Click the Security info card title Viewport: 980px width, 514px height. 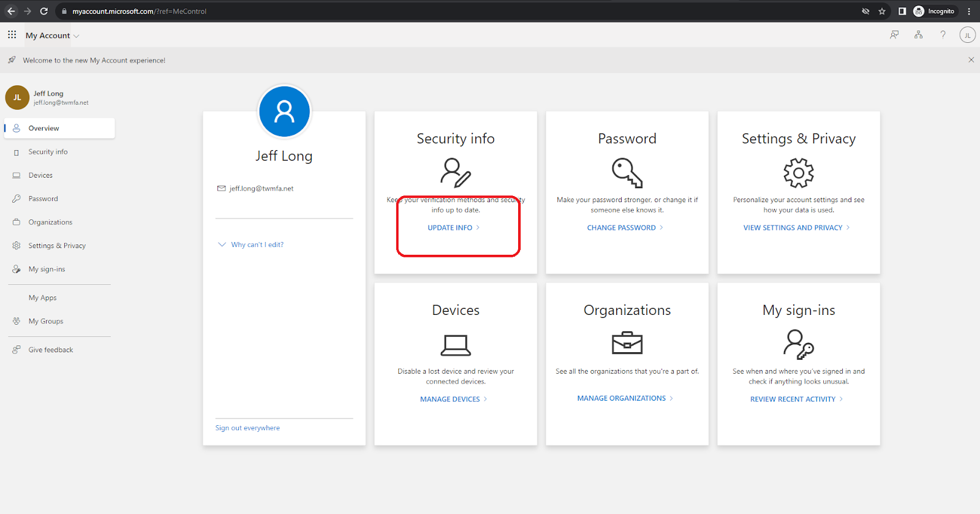[x=456, y=139]
